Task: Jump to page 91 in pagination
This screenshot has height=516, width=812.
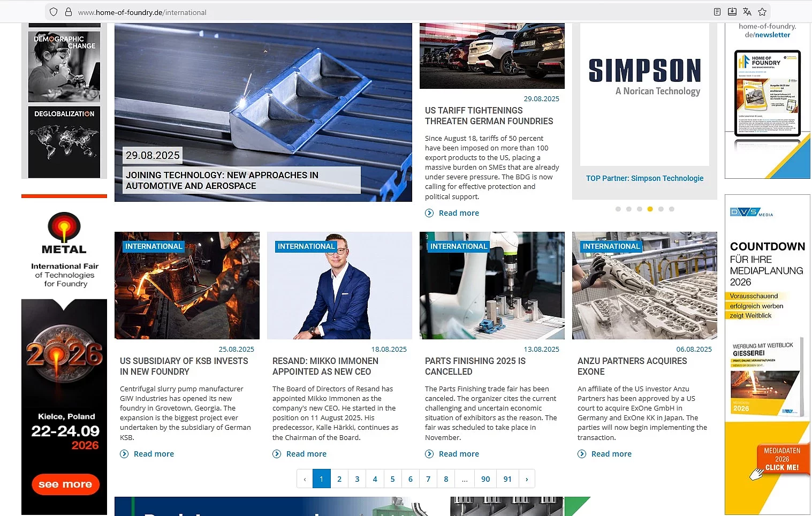Action: [507, 479]
